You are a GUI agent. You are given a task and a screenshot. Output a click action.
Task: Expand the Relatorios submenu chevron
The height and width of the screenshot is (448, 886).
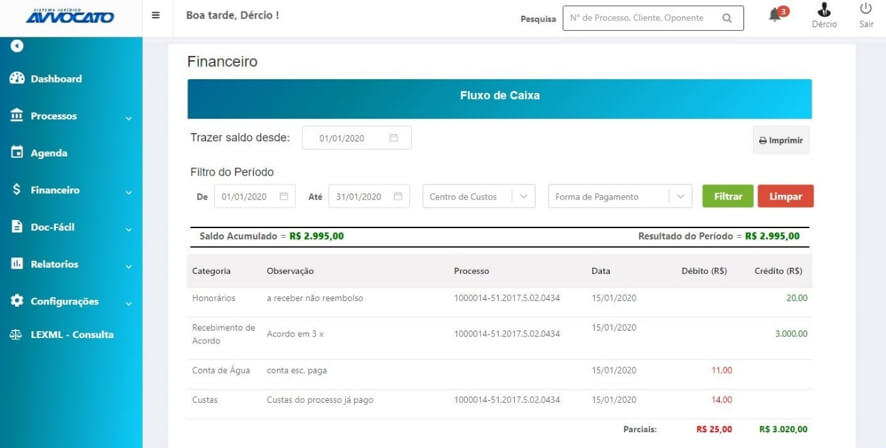tap(129, 266)
